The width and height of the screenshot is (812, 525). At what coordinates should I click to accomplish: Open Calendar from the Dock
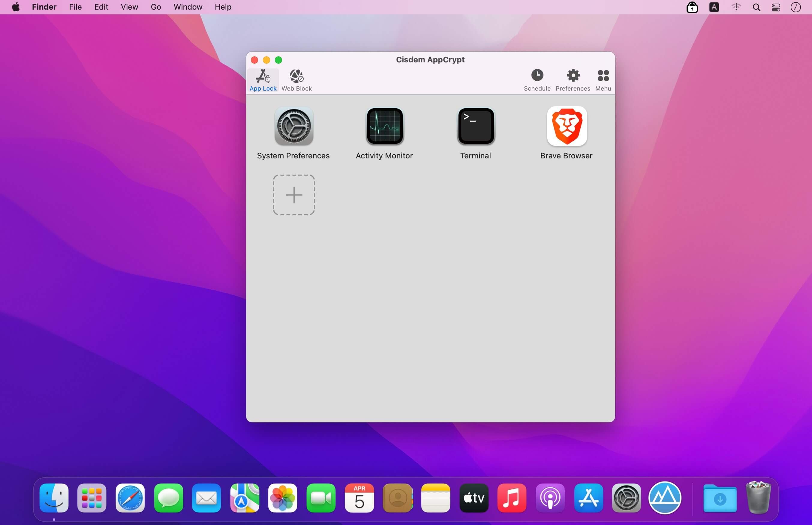[x=359, y=498]
